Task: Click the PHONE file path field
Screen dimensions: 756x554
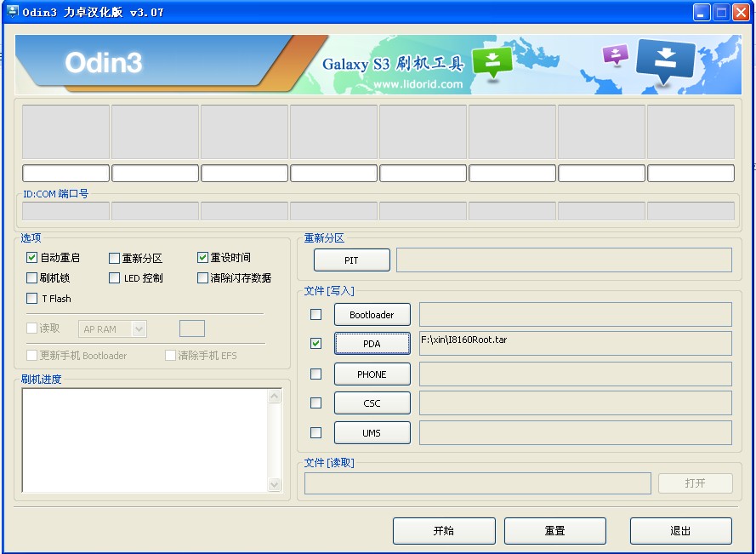Action: point(575,374)
